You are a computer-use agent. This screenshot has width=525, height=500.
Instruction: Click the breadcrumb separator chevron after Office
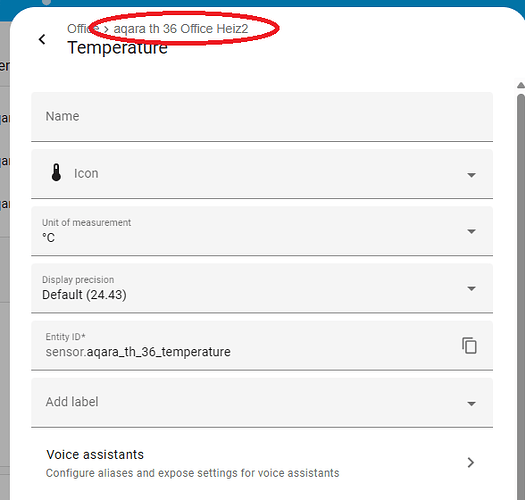pos(106,29)
